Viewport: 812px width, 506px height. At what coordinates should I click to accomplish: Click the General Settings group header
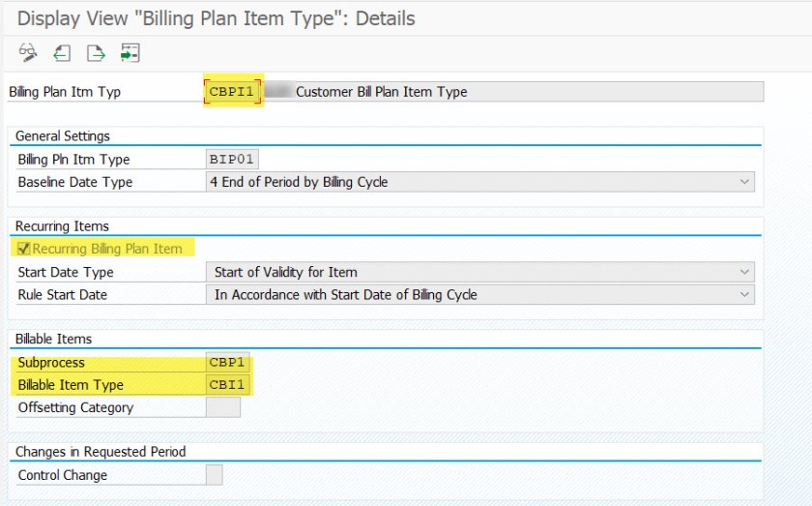pyautogui.click(x=63, y=136)
